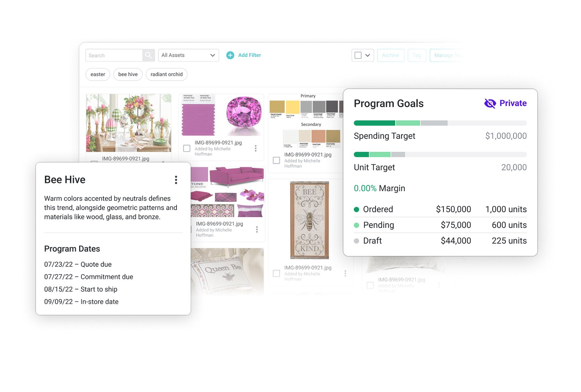581x392 pixels.
Task: Select the easter tag chip
Action: point(98,74)
